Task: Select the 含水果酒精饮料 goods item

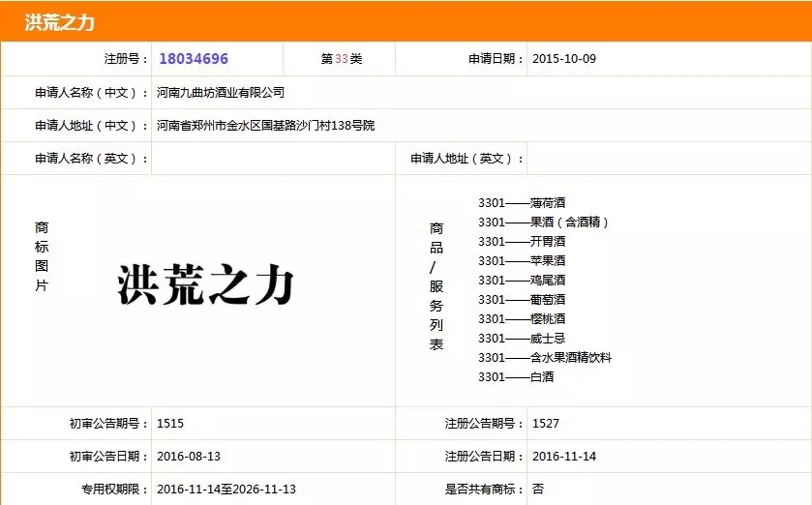Action: tap(570, 358)
